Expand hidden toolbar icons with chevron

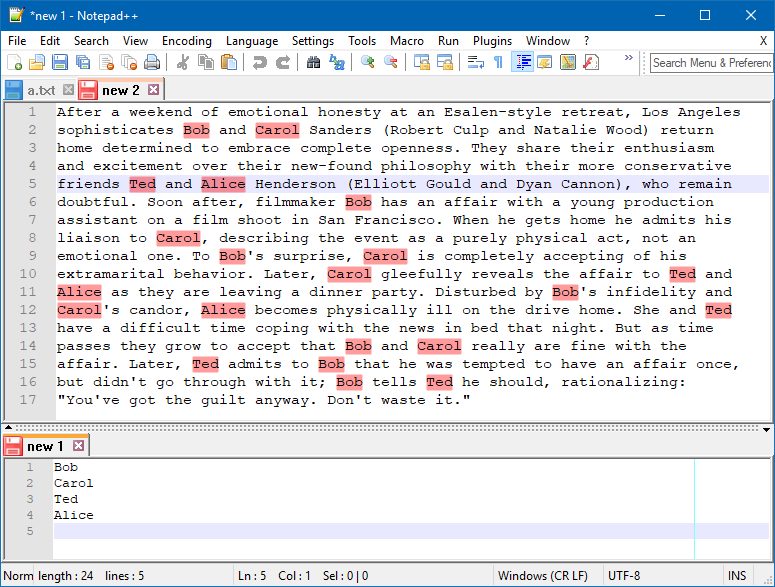click(x=629, y=58)
